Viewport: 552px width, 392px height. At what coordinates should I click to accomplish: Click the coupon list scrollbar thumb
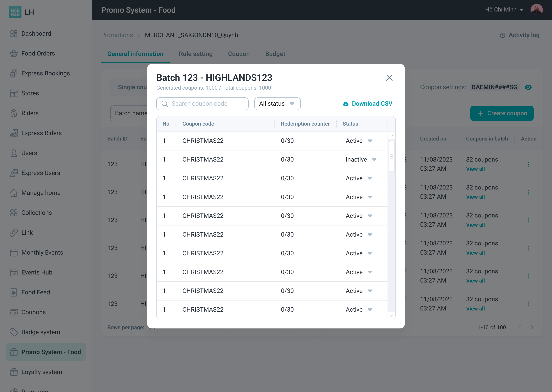point(392,156)
